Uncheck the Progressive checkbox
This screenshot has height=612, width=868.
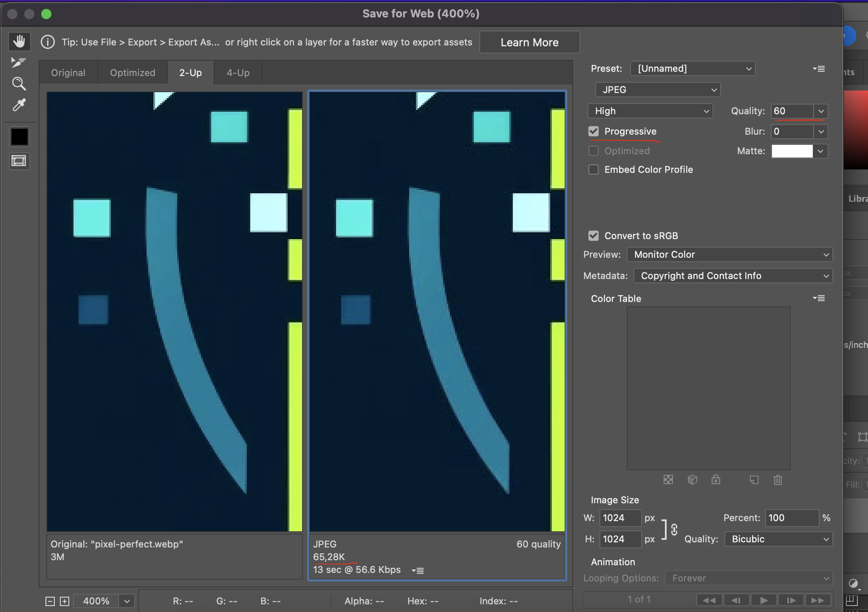[x=594, y=131]
